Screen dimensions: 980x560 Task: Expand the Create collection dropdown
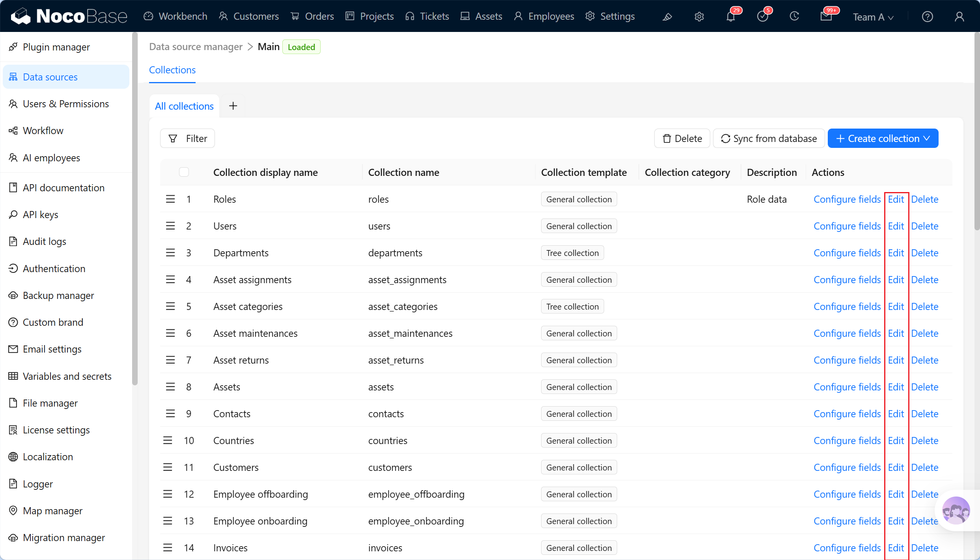pyautogui.click(x=883, y=138)
